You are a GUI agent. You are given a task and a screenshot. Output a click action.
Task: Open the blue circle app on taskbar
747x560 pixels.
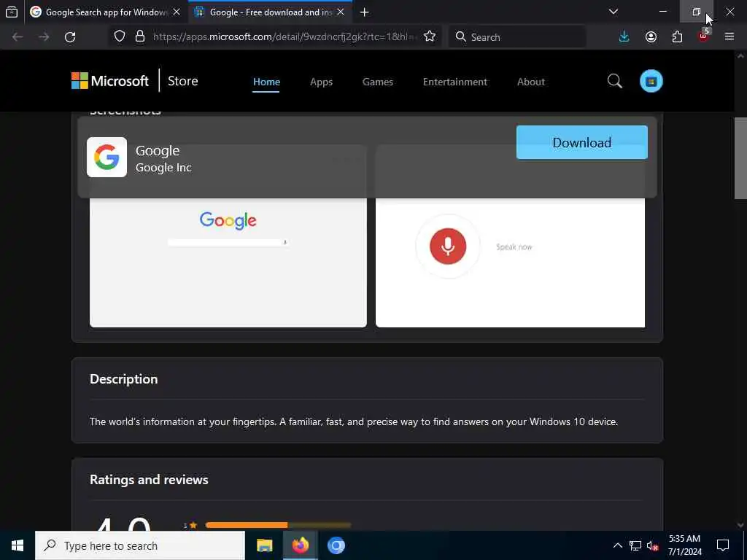point(336,545)
